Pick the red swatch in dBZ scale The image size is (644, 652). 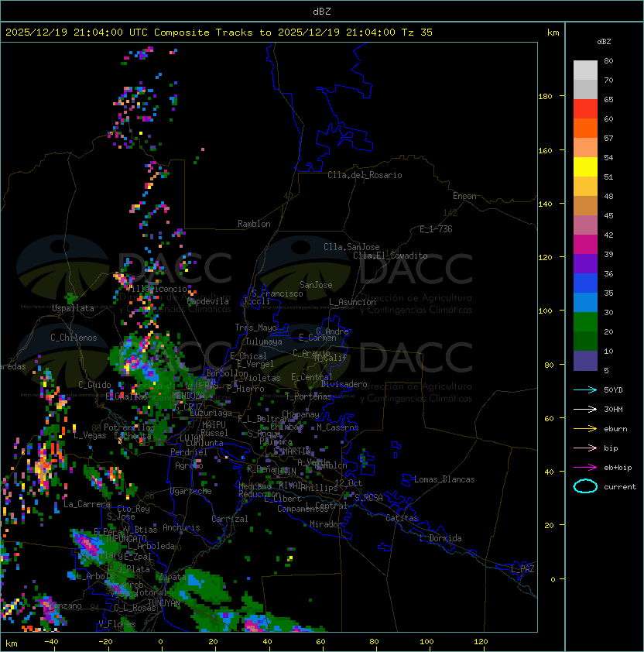coord(585,109)
